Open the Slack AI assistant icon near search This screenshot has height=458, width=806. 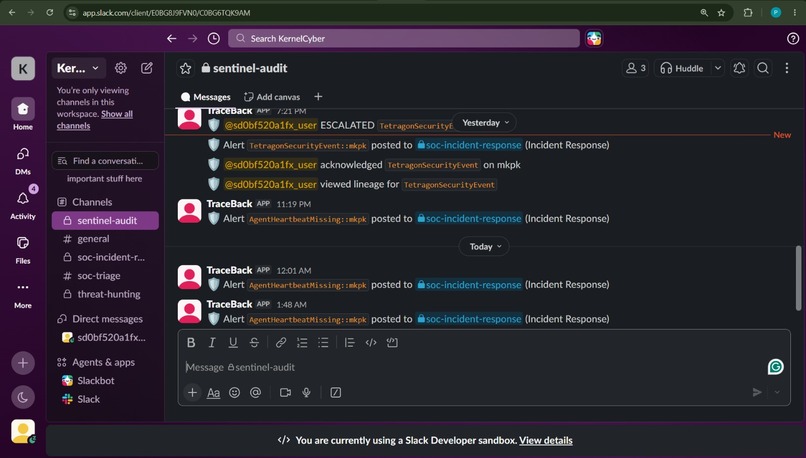pyautogui.click(x=594, y=39)
